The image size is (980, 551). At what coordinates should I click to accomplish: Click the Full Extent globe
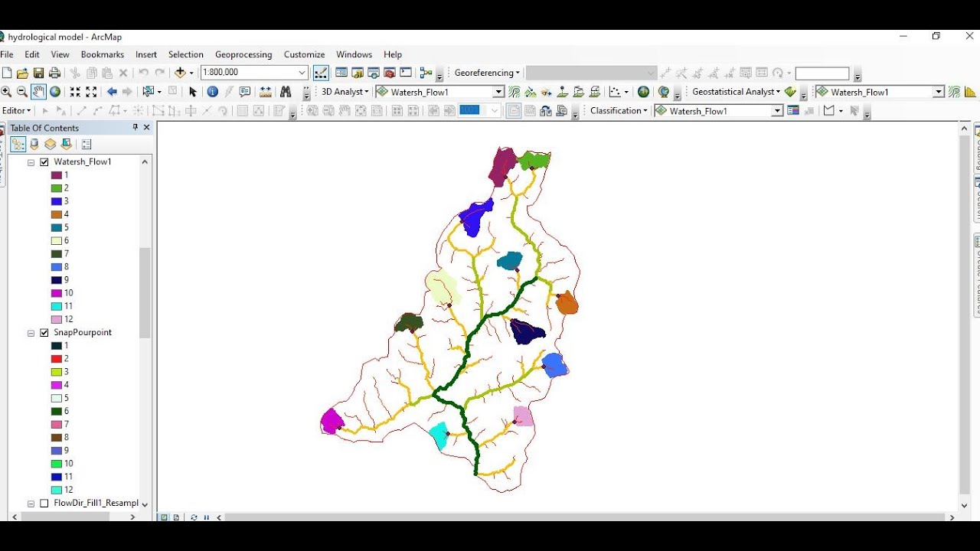[x=55, y=92]
